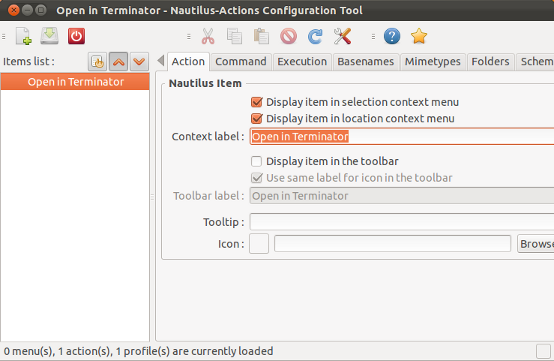Screen dimensions: 554x361
Task: Collapse all items using the up chevron button
Action: click(118, 61)
